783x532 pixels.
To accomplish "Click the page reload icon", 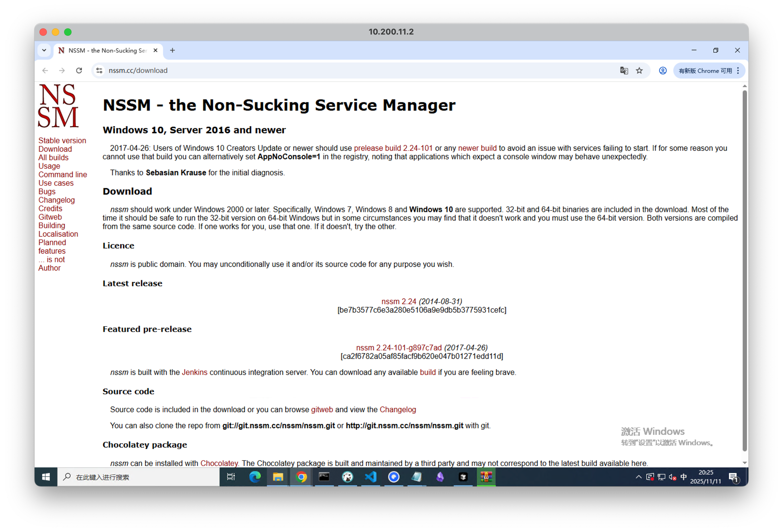I will (79, 70).
